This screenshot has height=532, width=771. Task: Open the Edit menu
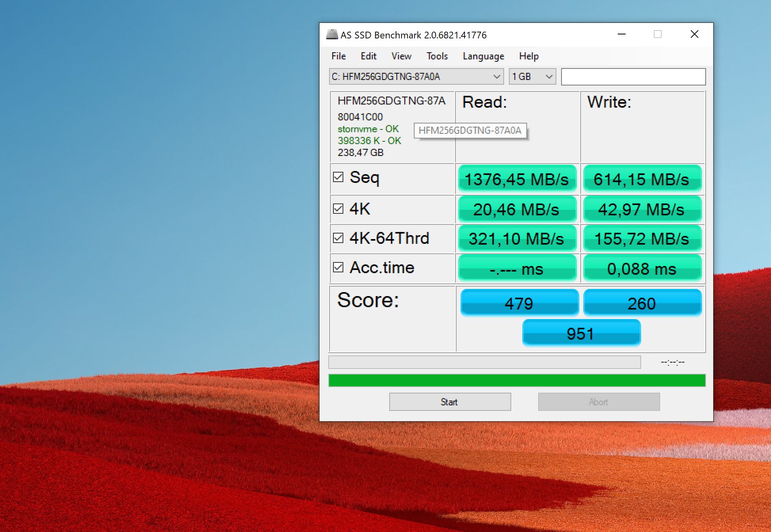(x=368, y=56)
